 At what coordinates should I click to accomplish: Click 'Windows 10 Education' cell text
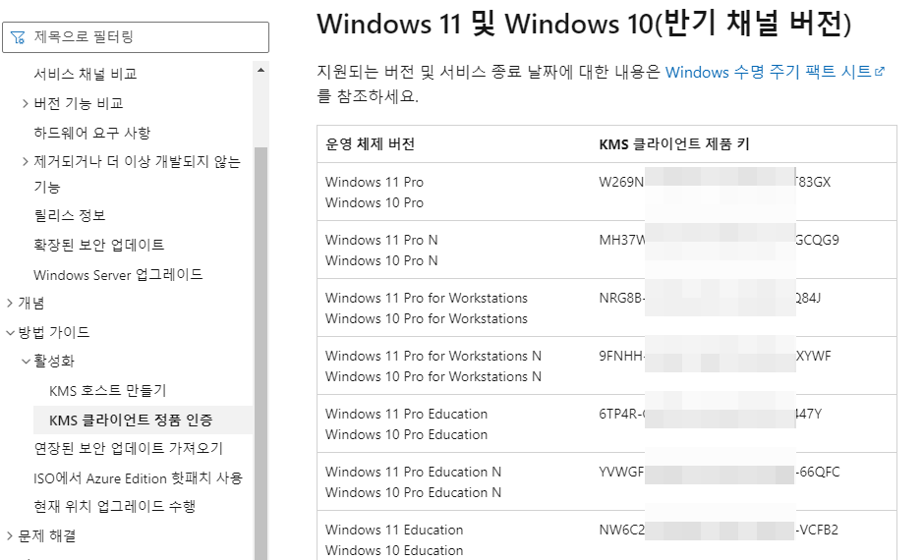394,550
